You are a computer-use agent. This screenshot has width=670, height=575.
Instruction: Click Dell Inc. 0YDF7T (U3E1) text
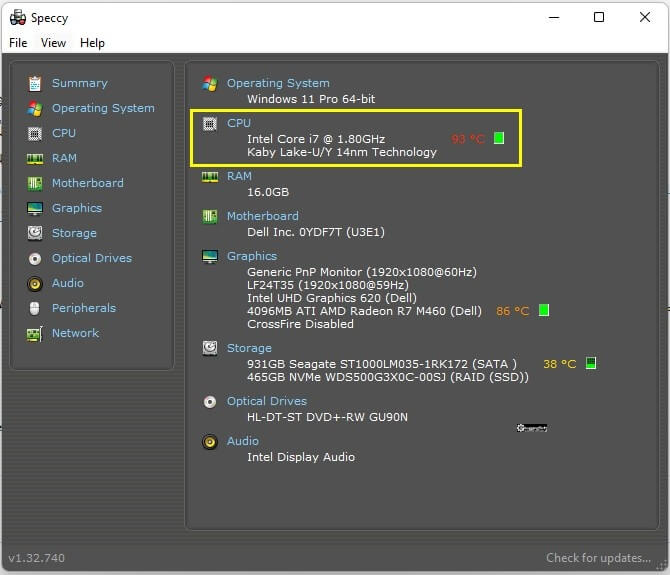(x=316, y=232)
